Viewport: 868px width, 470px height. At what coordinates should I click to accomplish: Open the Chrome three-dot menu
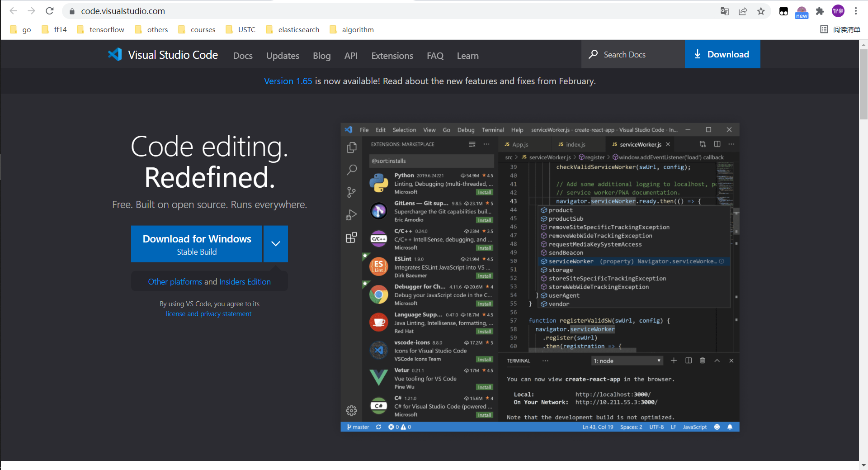(x=856, y=11)
